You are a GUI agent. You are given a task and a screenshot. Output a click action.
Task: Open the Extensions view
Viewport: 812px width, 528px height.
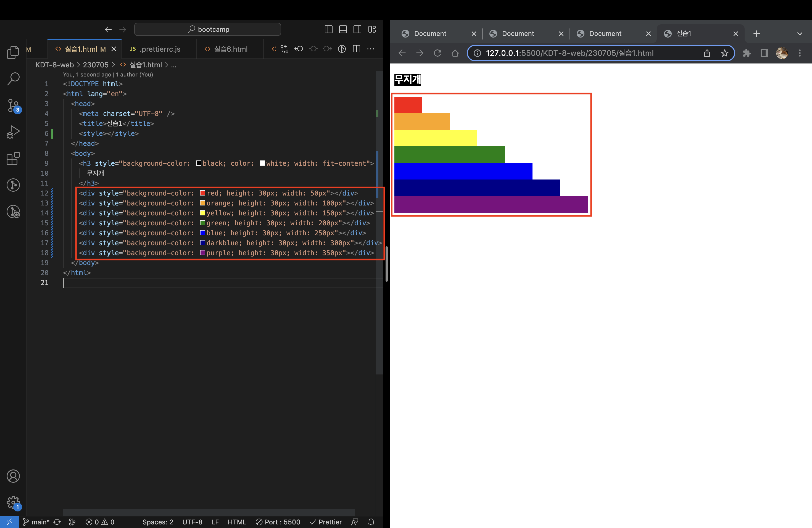point(13,159)
